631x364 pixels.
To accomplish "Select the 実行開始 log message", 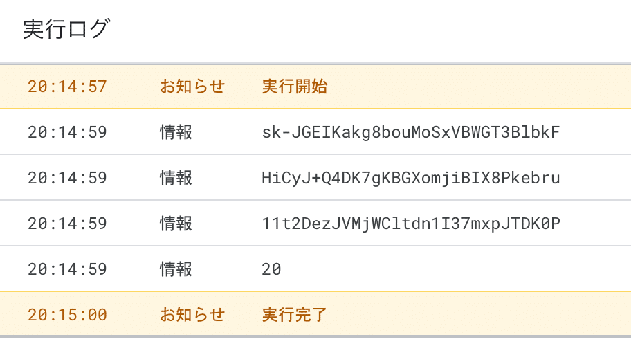I will pyautogui.click(x=295, y=87).
